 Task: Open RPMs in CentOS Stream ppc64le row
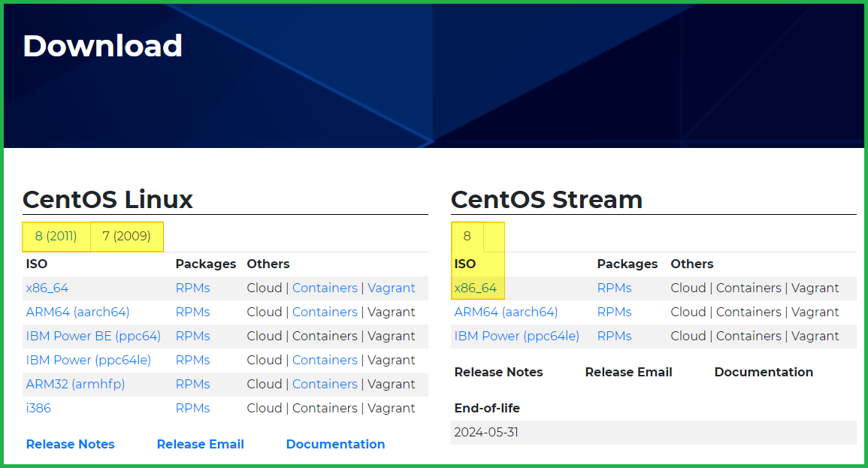click(615, 336)
